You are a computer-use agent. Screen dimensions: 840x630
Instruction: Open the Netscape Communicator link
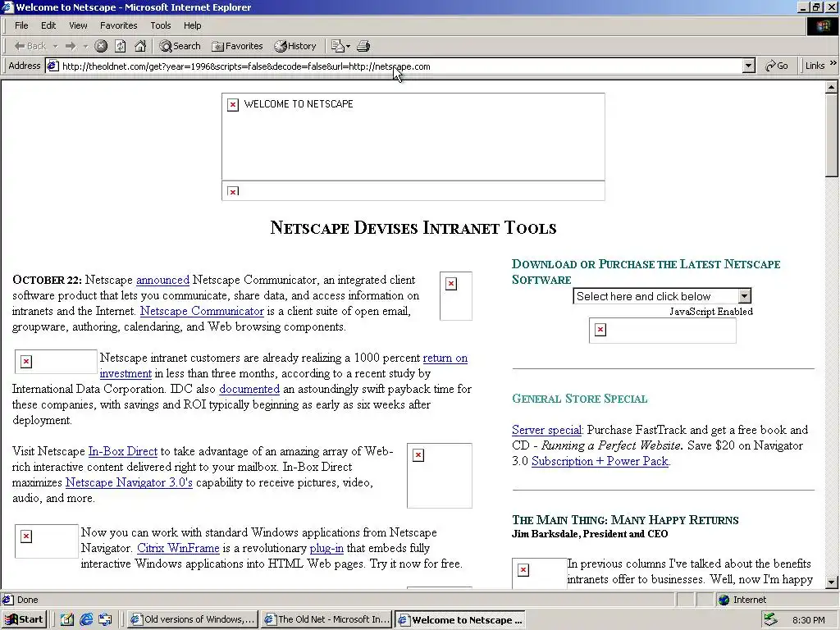pos(202,311)
